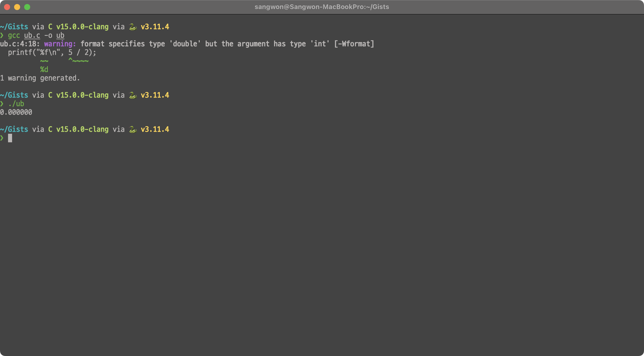Click the green %d suggestion text
The image size is (644, 356).
tap(44, 69)
